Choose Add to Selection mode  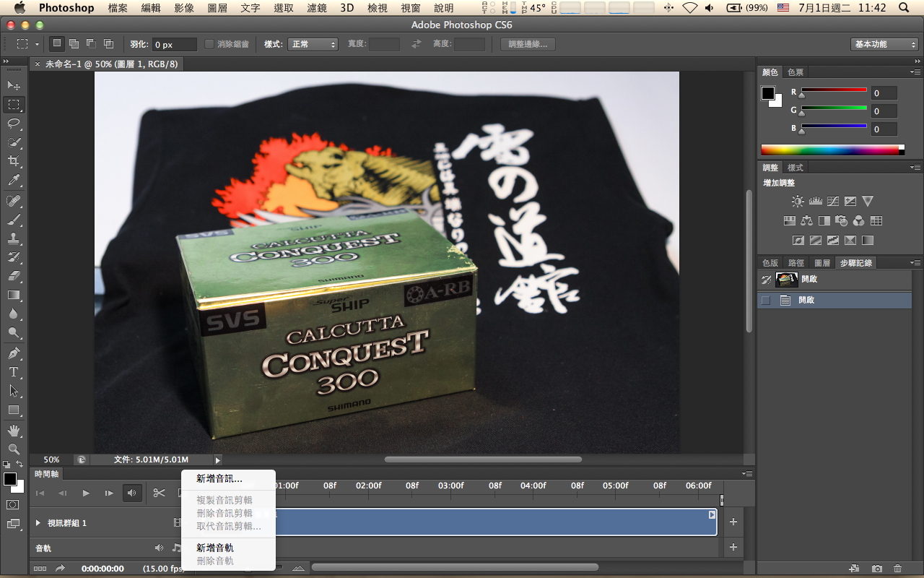(74, 44)
